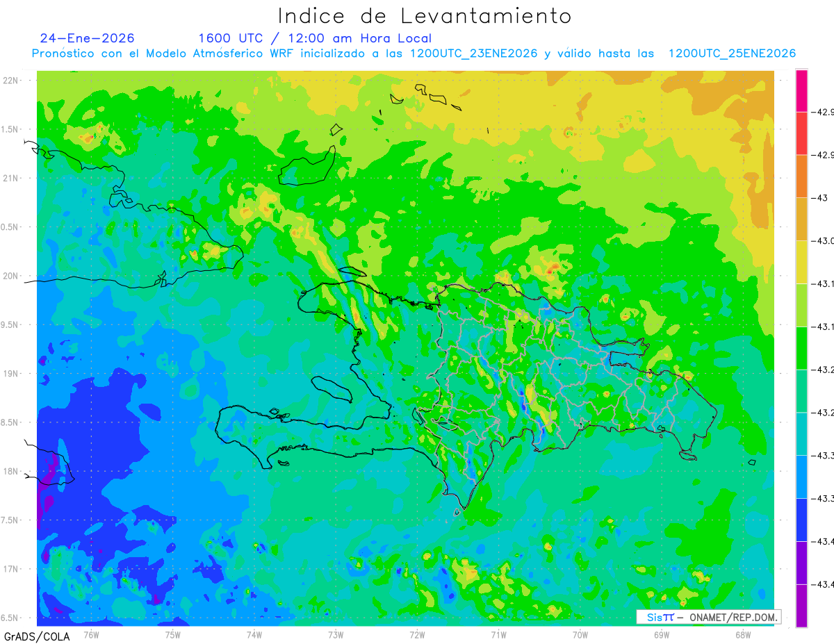The image size is (834, 644).
Task: Click the '-43.0' color scale value
Action: (x=822, y=241)
